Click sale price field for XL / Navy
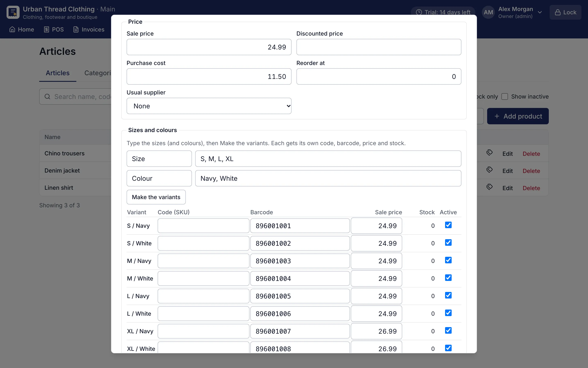Screen dimensions: 588x368 [x=376, y=331]
